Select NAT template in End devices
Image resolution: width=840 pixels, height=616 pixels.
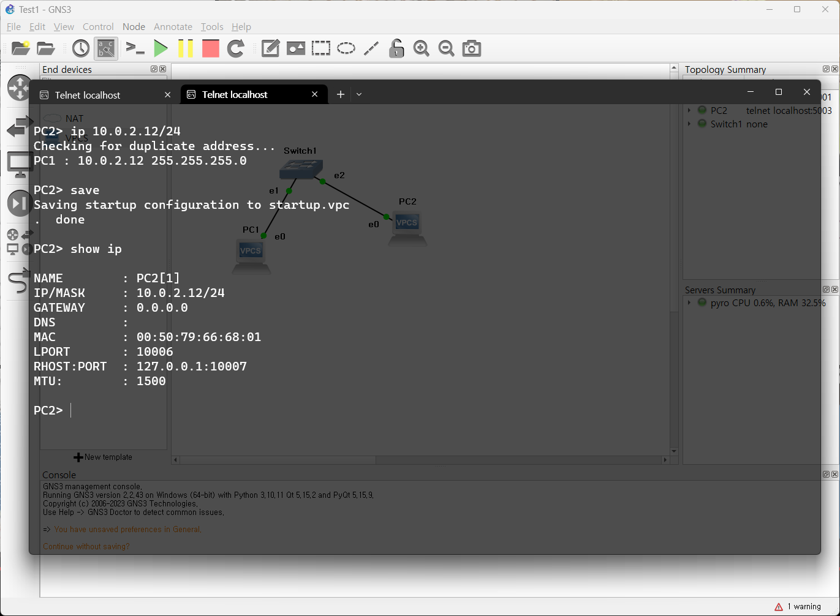(64, 118)
